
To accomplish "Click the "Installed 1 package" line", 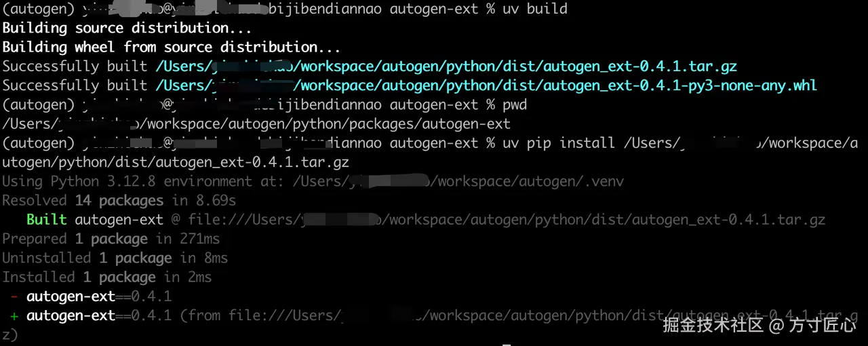I will [106, 277].
